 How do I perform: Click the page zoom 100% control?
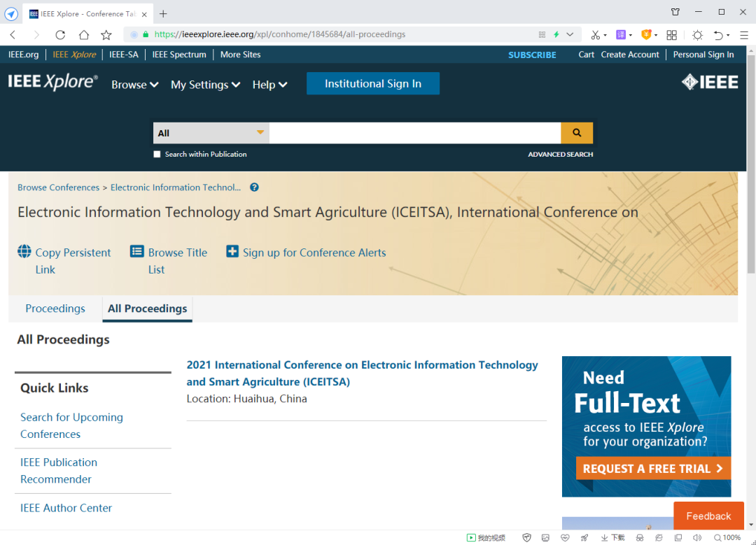click(727, 537)
